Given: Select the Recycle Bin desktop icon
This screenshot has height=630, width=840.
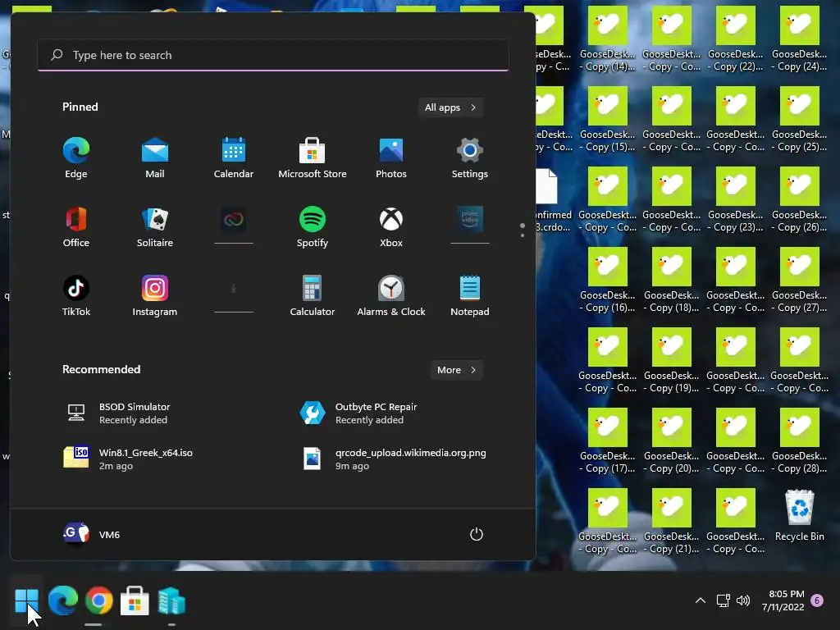Looking at the screenshot, I should [x=799, y=516].
